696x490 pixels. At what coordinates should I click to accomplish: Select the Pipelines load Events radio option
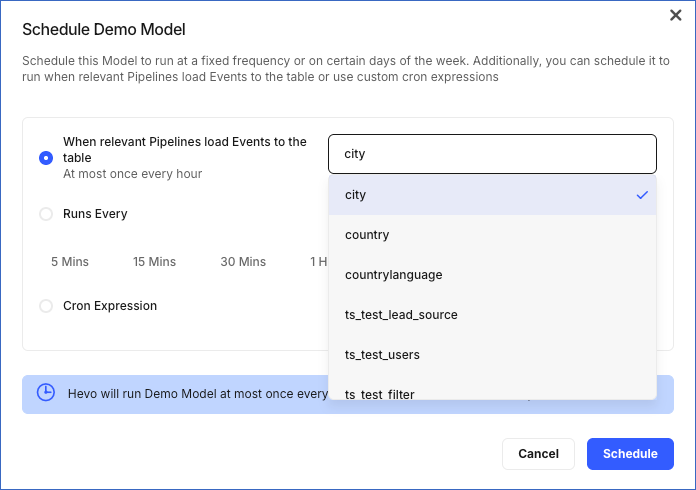(46, 158)
